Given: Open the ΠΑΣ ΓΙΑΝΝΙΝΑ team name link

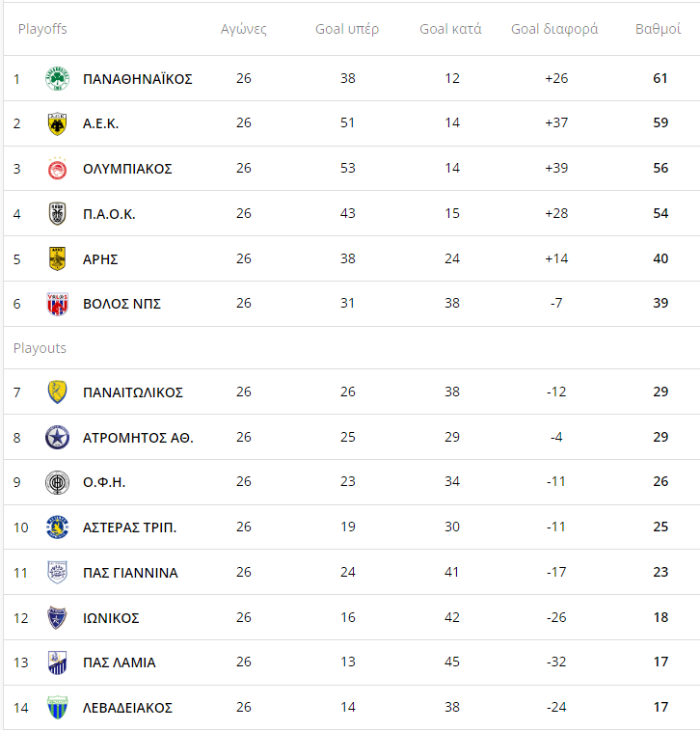Looking at the screenshot, I should 130,573.
